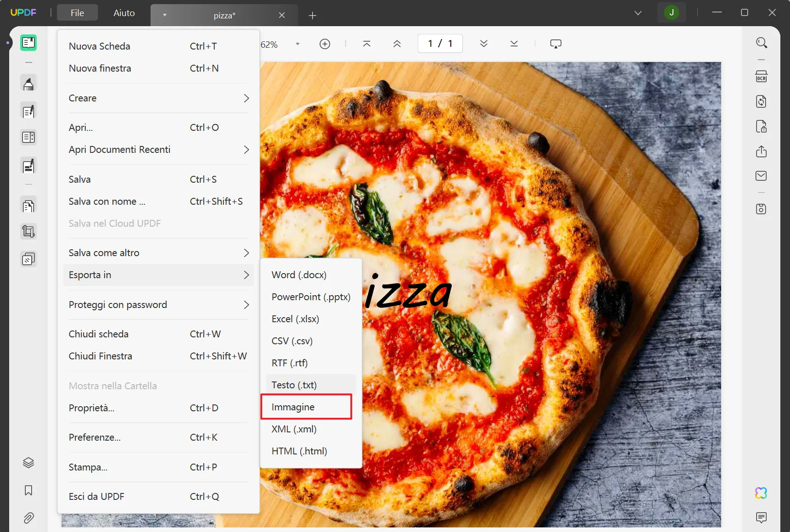Select Salva menu item

point(158,179)
